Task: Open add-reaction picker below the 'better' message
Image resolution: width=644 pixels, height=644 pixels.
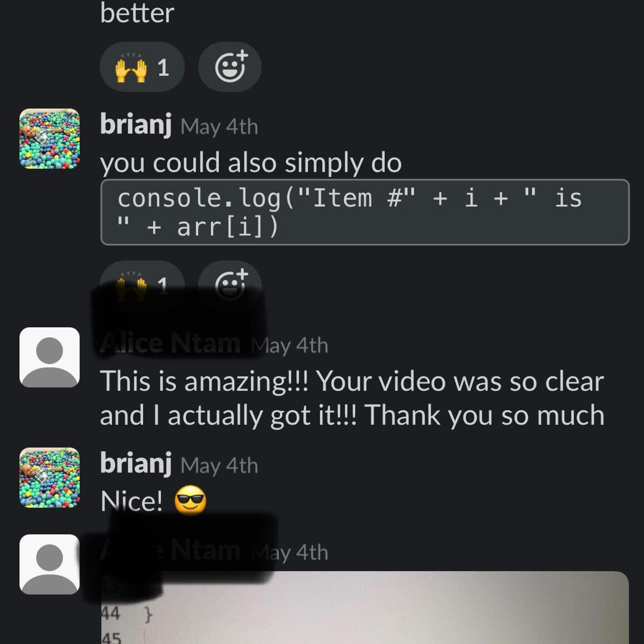Action: point(229,67)
